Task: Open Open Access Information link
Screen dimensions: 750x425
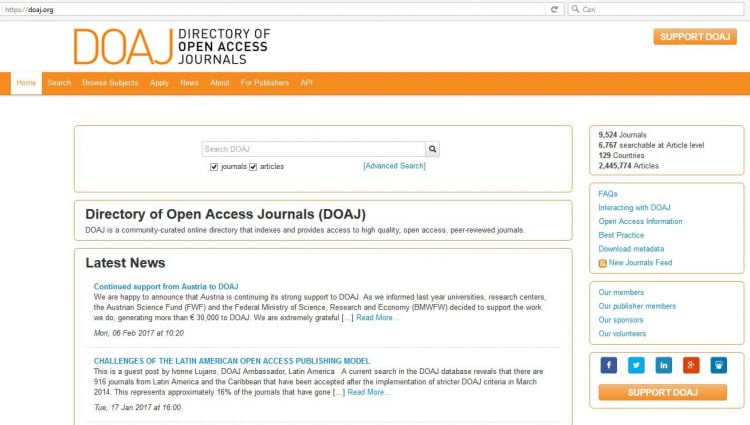Action: (640, 221)
